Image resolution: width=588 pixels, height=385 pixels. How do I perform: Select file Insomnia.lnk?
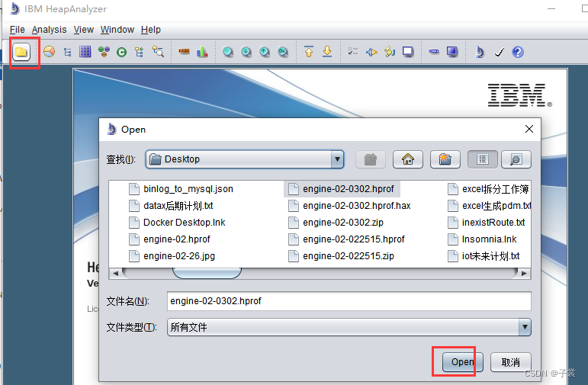482,239
